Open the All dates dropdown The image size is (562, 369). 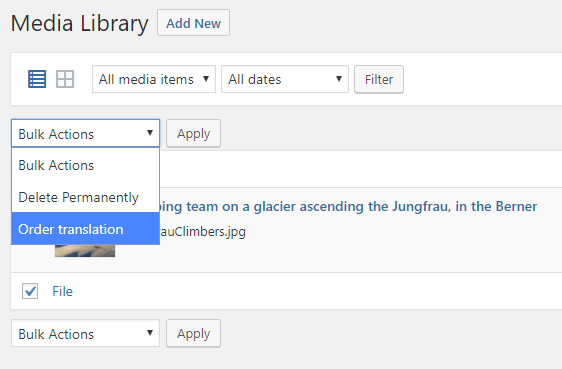coord(285,79)
